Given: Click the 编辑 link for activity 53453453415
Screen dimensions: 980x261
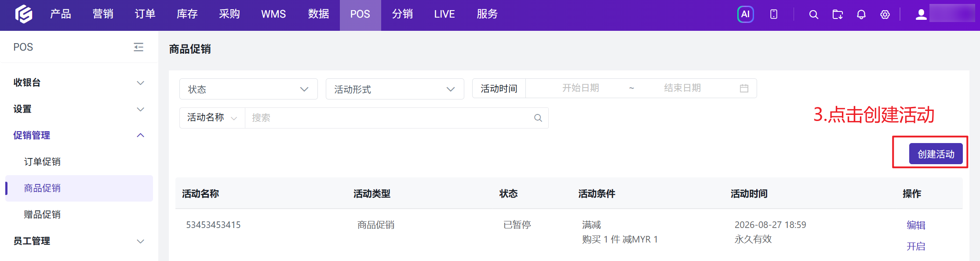Looking at the screenshot, I should click(x=916, y=225).
